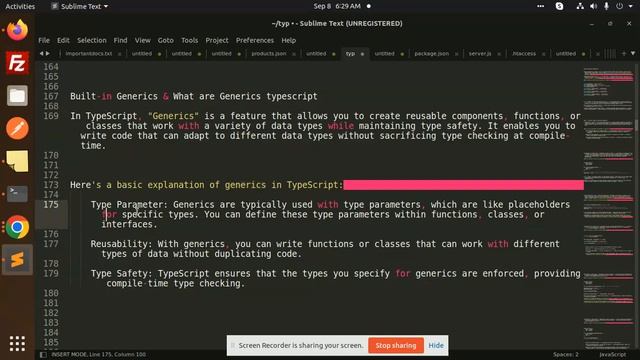Viewport: 640px width, 360px height.
Task: Open the clock showing Sep 8 6:29 AM
Action: [337, 6]
